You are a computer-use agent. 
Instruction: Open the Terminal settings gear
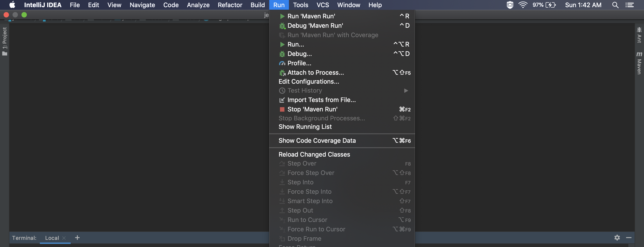point(617,238)
